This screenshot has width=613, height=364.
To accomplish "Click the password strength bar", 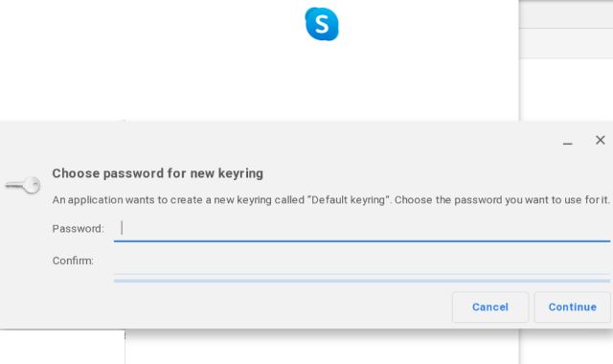I will (x=362, y=281).
